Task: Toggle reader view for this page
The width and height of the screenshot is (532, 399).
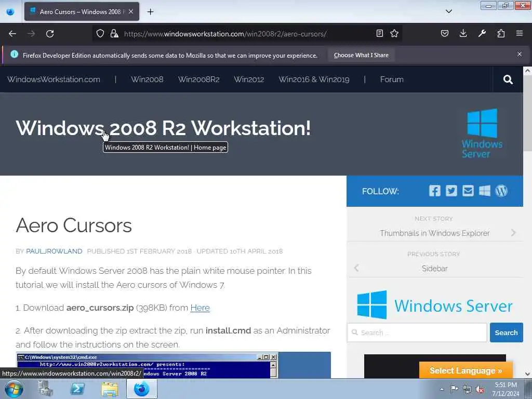Action: coord(380,33)
